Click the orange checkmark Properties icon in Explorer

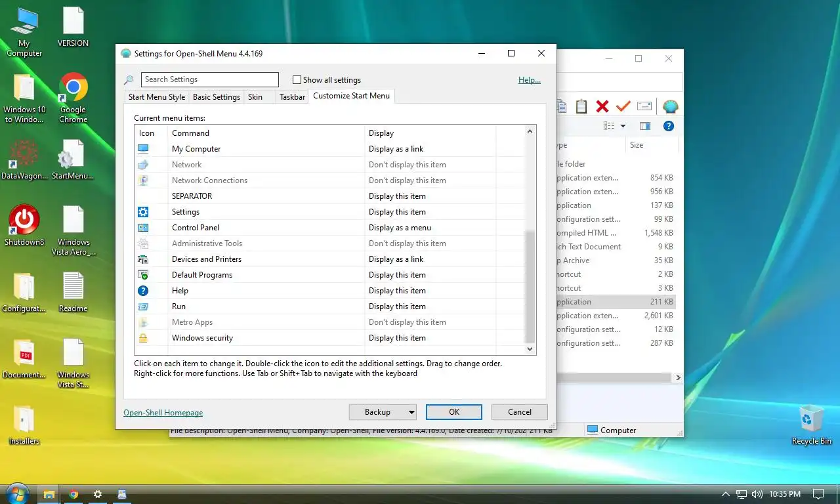pyautogui.click(x=623, y=106)
